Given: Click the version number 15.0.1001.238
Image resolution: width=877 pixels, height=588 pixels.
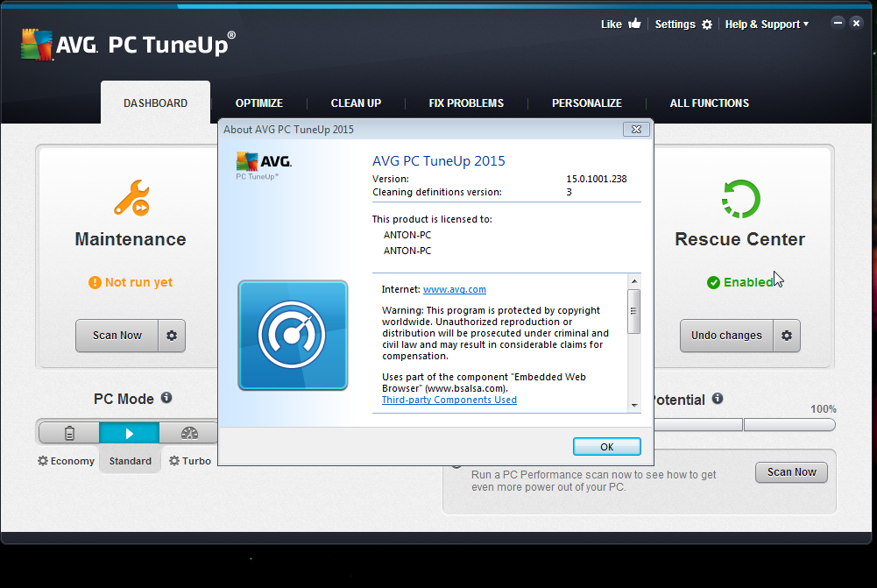Looking at the screenshot, I should click(597, 179).
